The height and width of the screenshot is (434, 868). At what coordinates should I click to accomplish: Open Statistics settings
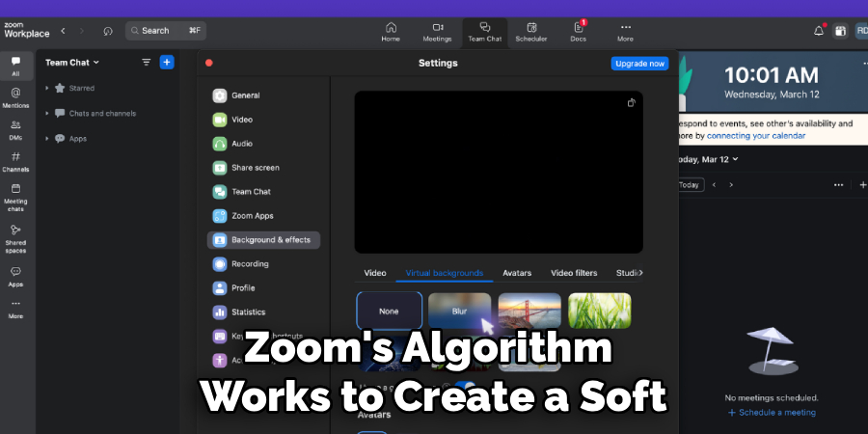coord(263,312)
